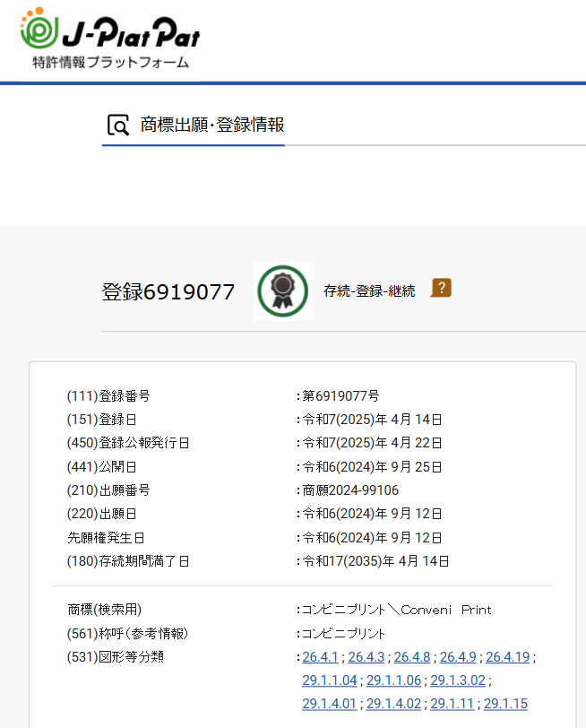The height and width of the screenshot is (728, 586).
Task: Click the label (531)図形等分類
Action: (115, 657)
